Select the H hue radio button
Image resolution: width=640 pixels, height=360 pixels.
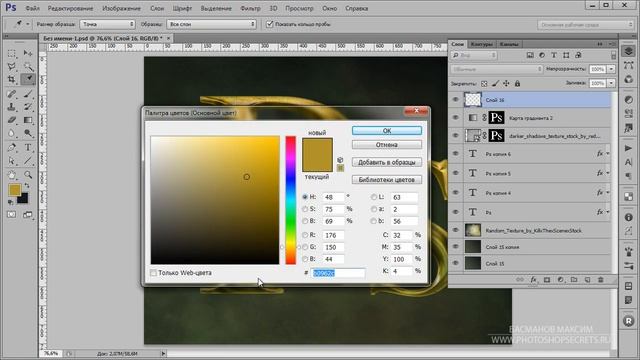(305, 197)
